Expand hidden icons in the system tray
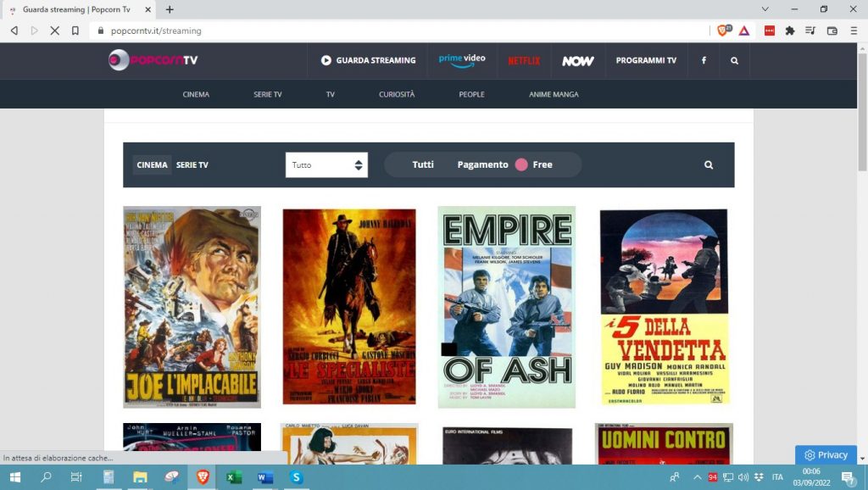The height and width of the screenshot is (490, 868). 698,477
